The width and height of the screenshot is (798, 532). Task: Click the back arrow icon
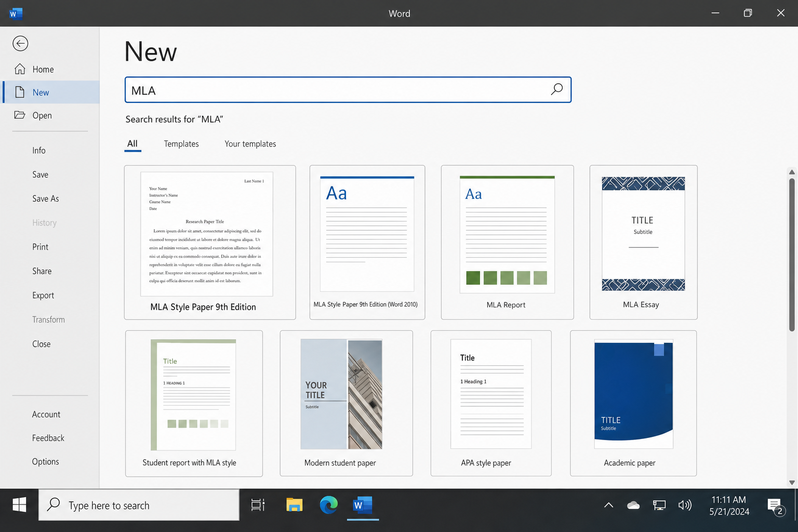(20, 44)
